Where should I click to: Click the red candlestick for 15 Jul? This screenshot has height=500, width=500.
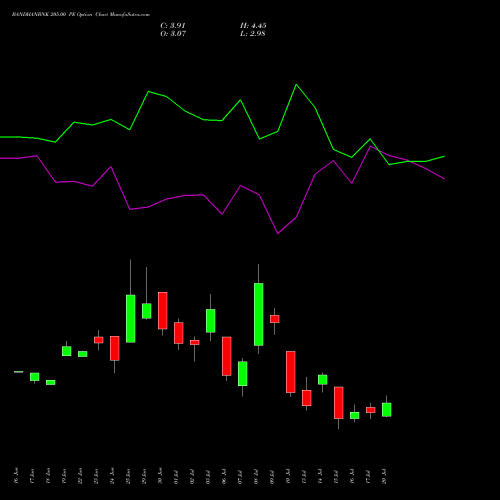point(338,403)
